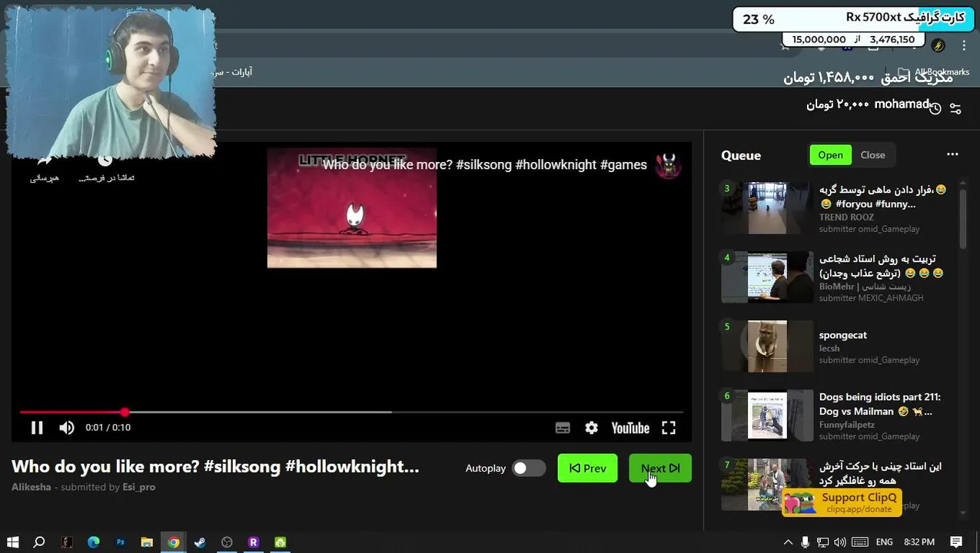The width and height of the screenshot is (980, 553).
Task: Select queue item 7 Chinese master thumbnail
Action: [x=767, y=485]
